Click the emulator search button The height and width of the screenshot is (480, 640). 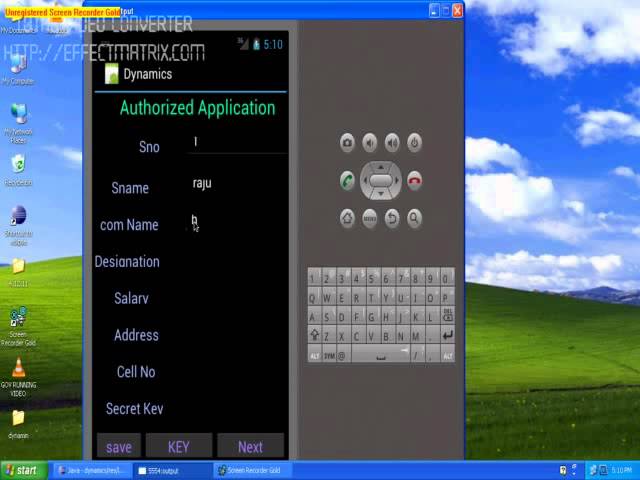tap(414, 218)
